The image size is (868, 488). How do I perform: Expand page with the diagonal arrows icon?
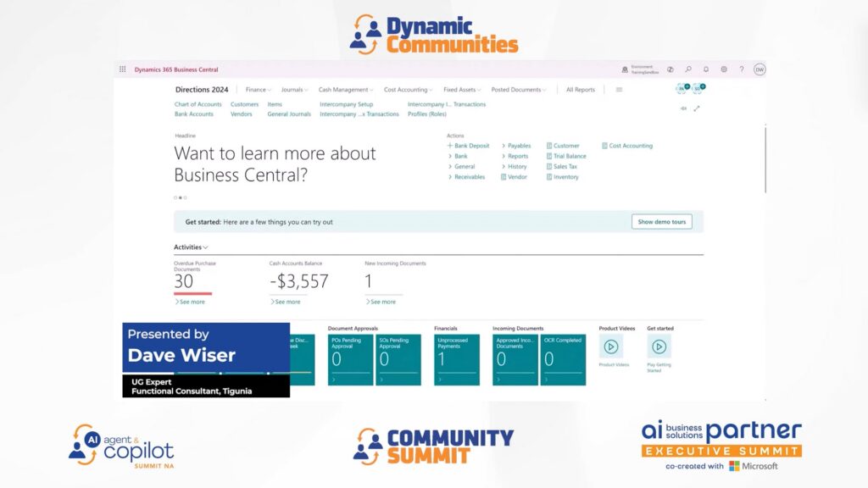click(697, 108)
